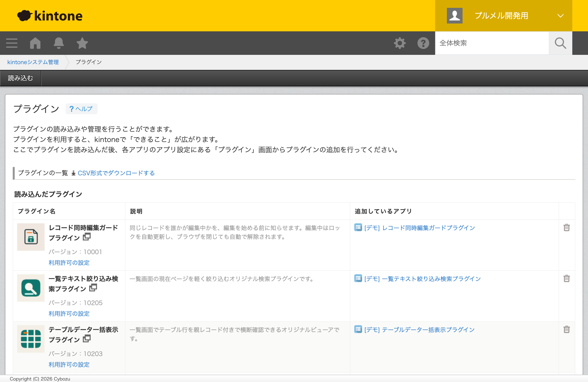Click the user avatar icon

454,16
